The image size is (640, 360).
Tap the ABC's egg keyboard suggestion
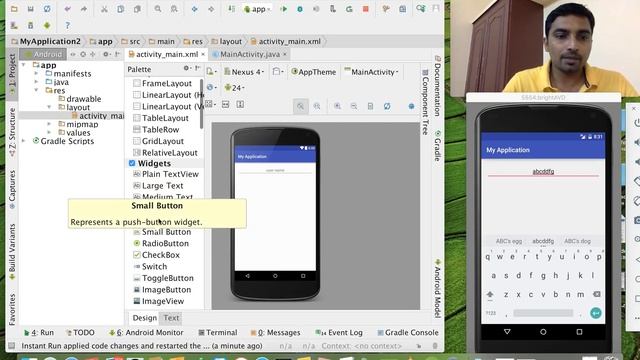[x=509, y=241]
